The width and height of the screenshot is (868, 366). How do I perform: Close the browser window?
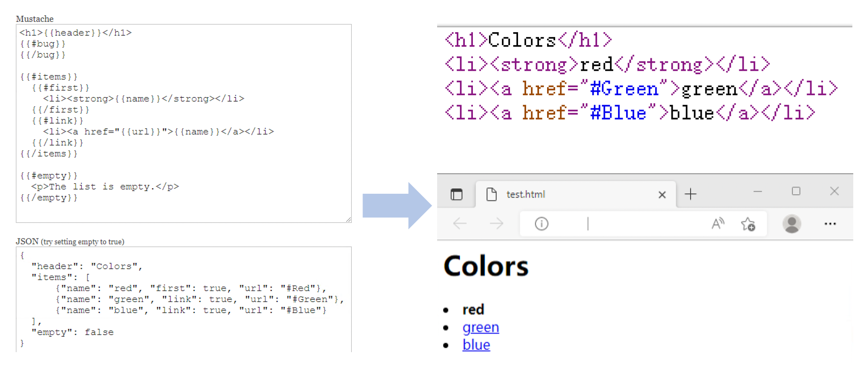coord(834,192)
